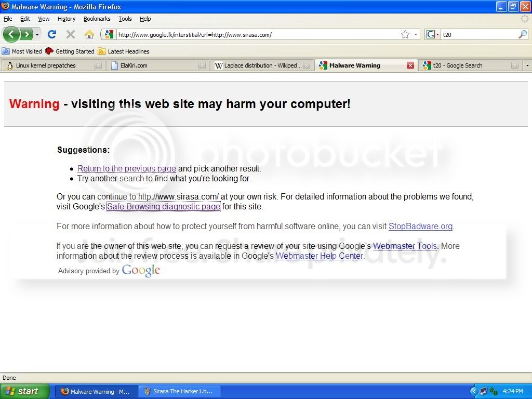Open the Tools menu

point(125,19)
